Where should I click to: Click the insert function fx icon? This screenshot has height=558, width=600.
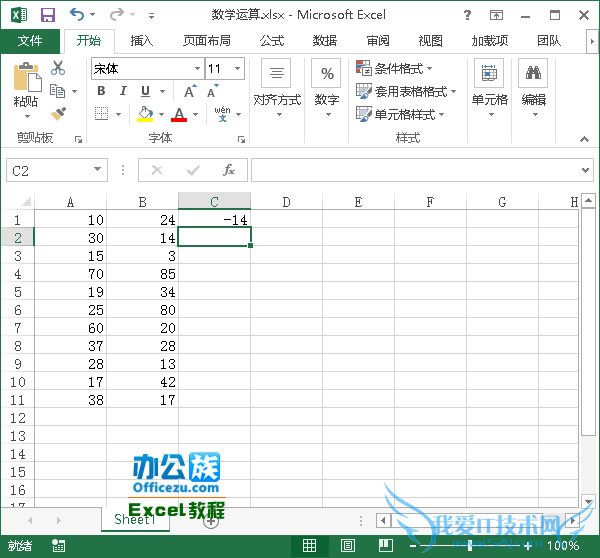229,171
